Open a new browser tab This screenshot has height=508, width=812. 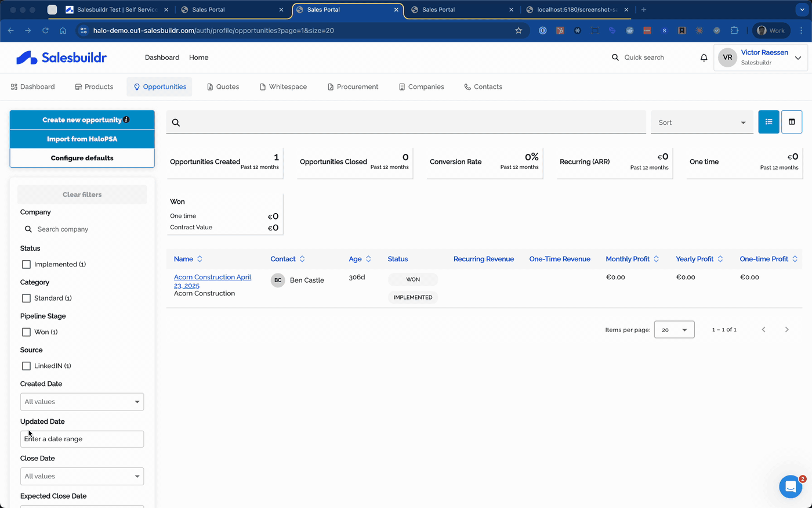point(644,9)
